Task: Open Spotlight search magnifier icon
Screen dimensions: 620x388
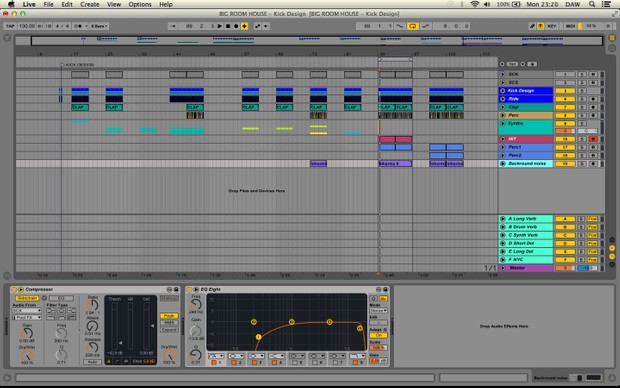Action: tap(592, 4)
